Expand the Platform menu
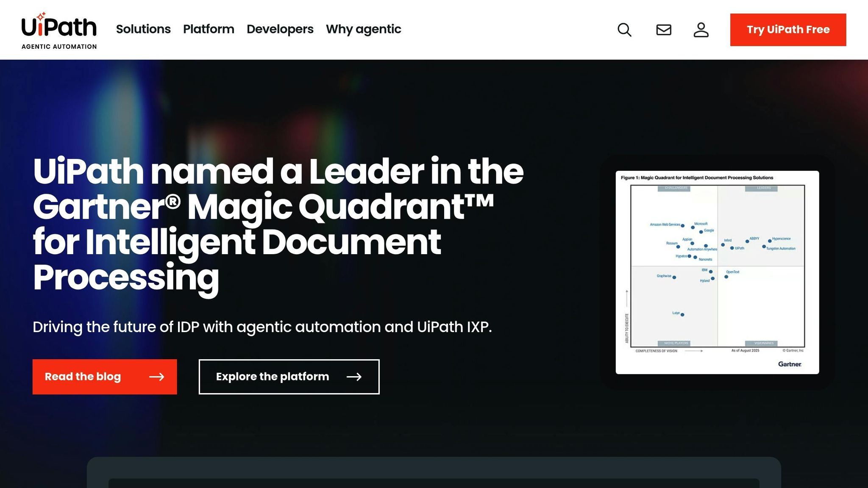This screenshot has height=488, width=868. click(209, 29)
